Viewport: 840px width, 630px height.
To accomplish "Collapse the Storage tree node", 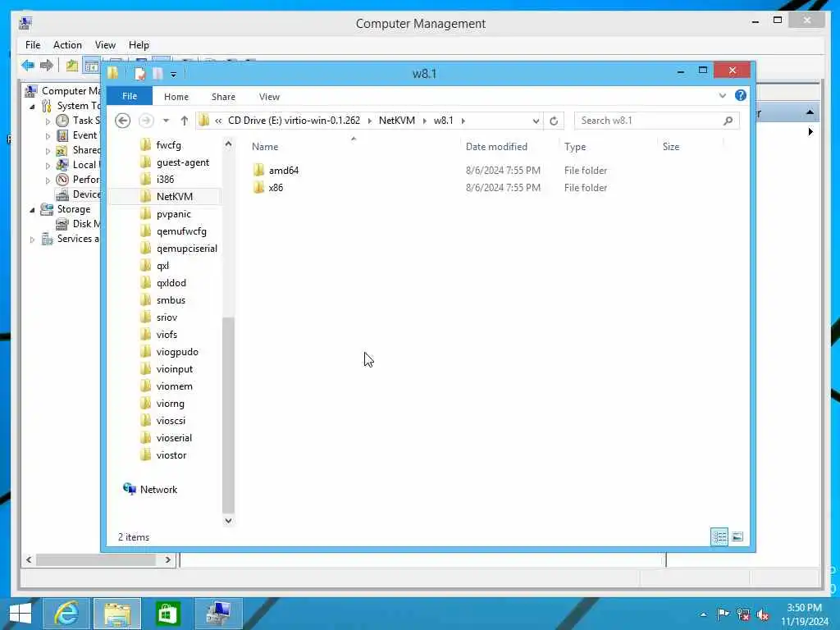I will pyautogui.click(x=32, y=210).
